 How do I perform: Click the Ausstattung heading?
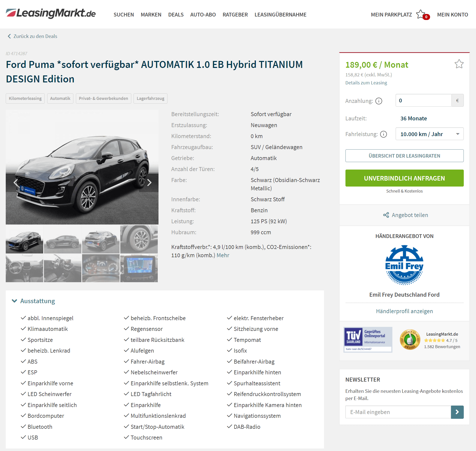37,301
